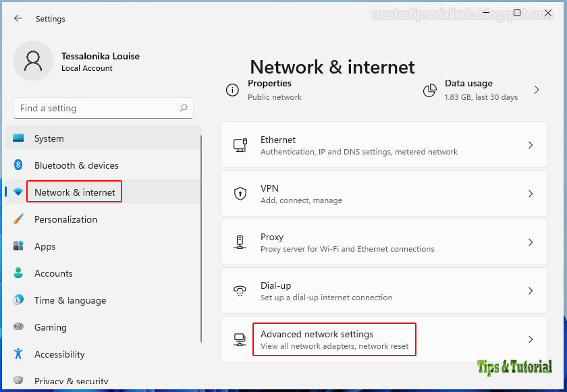Image resolution: width=567 pixels, height=392 pixels.
Task: Click the Advanced network settings monitor icon
Action: 240,339
